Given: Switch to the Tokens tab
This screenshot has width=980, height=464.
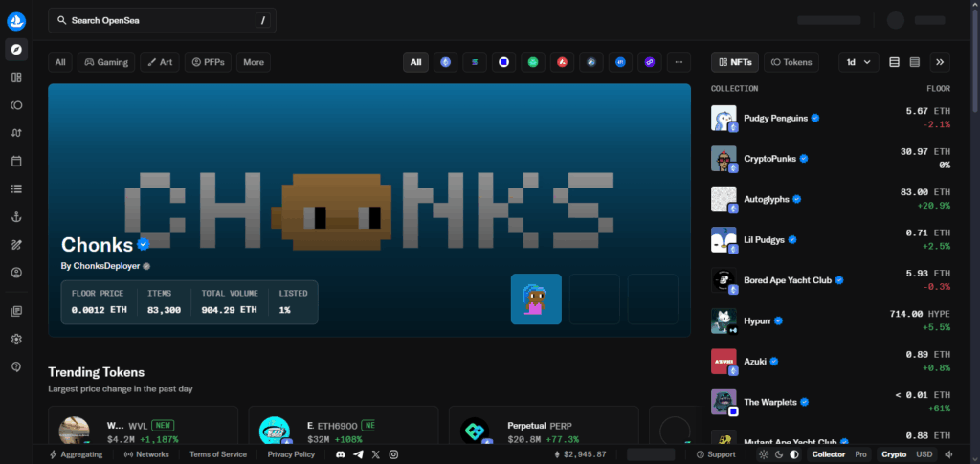Looking at the screenshot, I should point(791,62).
